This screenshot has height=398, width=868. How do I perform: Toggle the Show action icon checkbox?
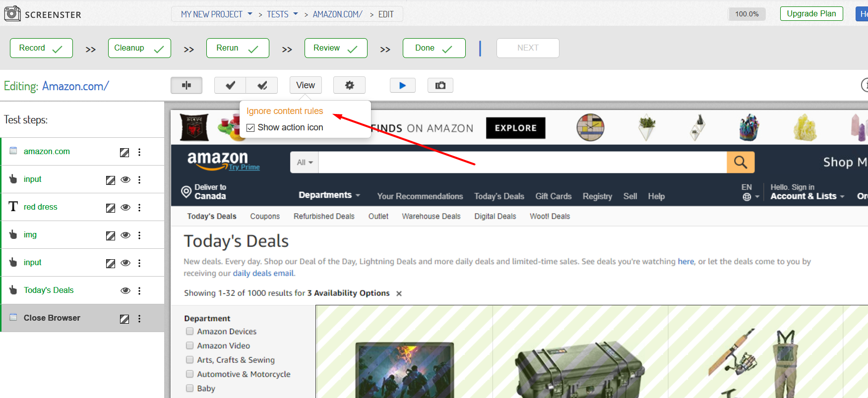[250, 128]
